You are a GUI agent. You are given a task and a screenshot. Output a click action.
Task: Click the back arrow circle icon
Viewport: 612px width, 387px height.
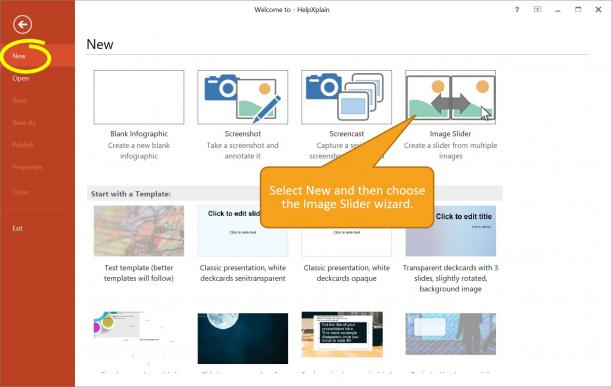[x=22, y=25]
